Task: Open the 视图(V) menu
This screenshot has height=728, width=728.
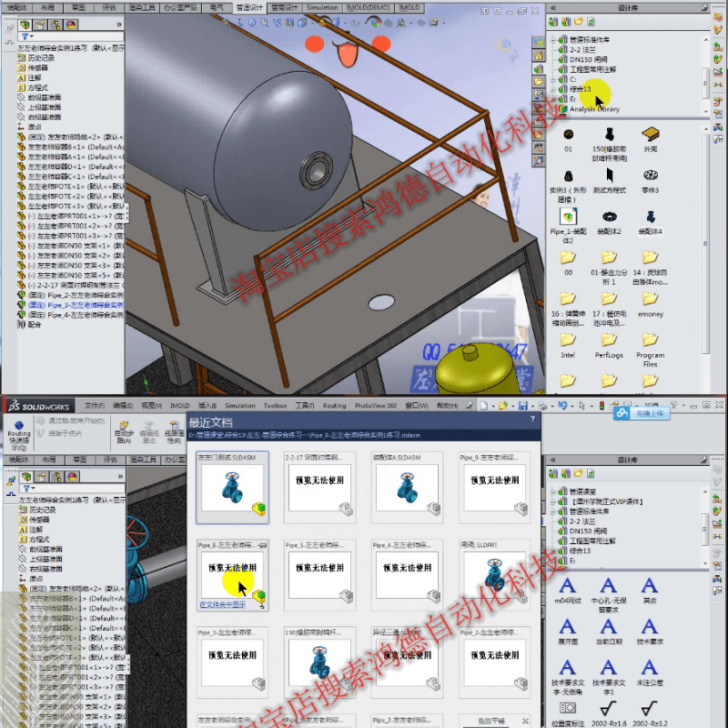Action: [x=151, y=405]
